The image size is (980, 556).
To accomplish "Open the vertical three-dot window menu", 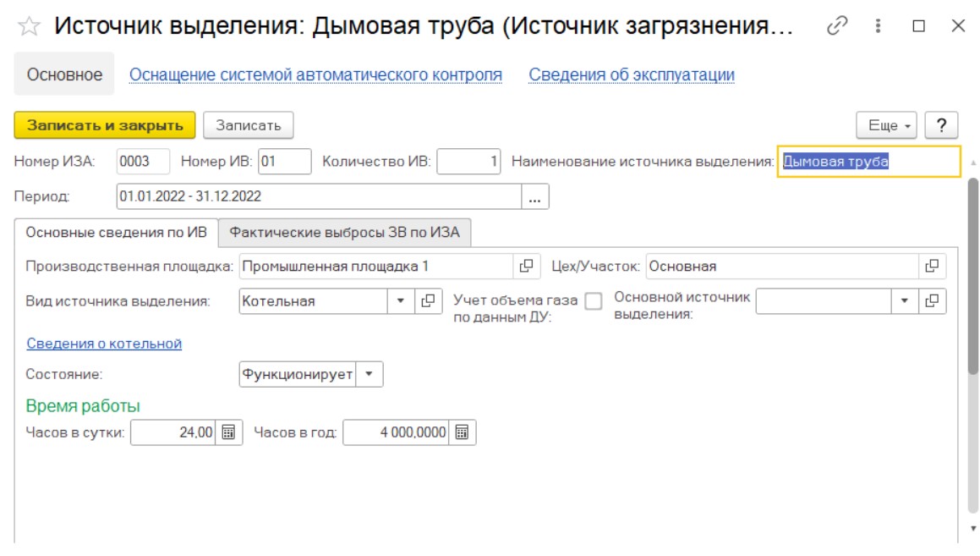I will (x=879, y=25).
